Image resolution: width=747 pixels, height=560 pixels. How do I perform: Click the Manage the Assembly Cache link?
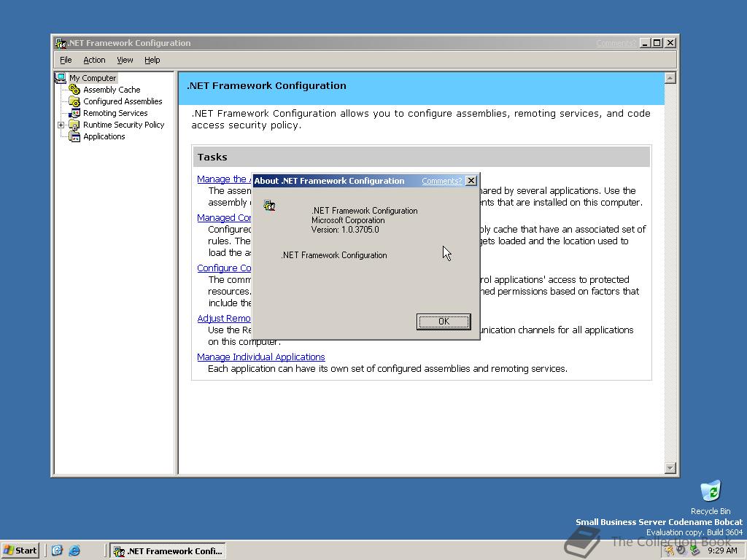[x=225, y=179]
